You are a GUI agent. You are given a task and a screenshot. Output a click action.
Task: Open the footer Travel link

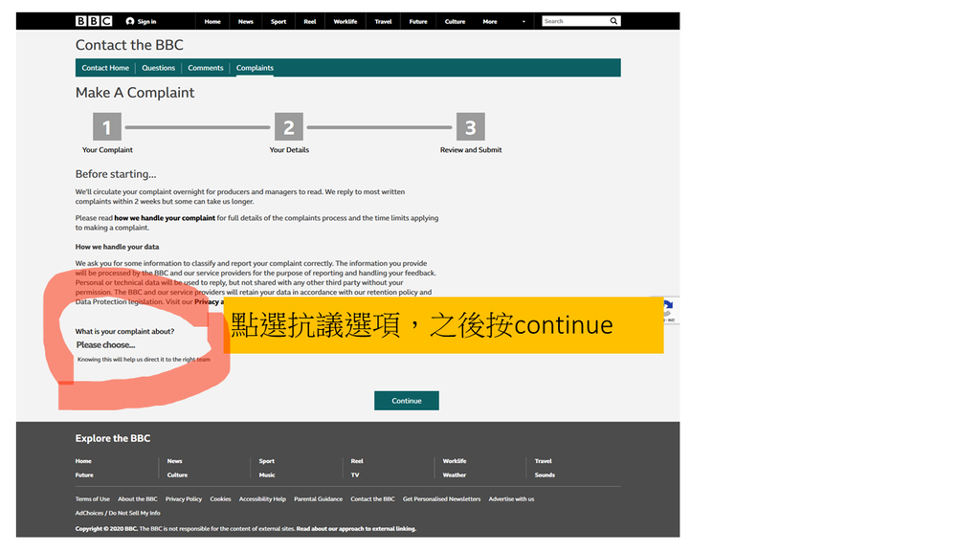point(544,461)
